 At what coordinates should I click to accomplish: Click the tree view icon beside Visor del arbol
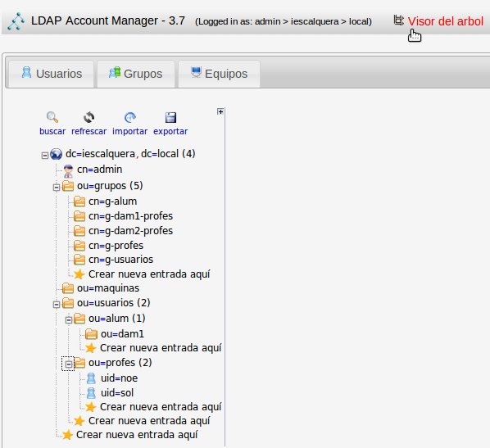click(x=398, y=20)
